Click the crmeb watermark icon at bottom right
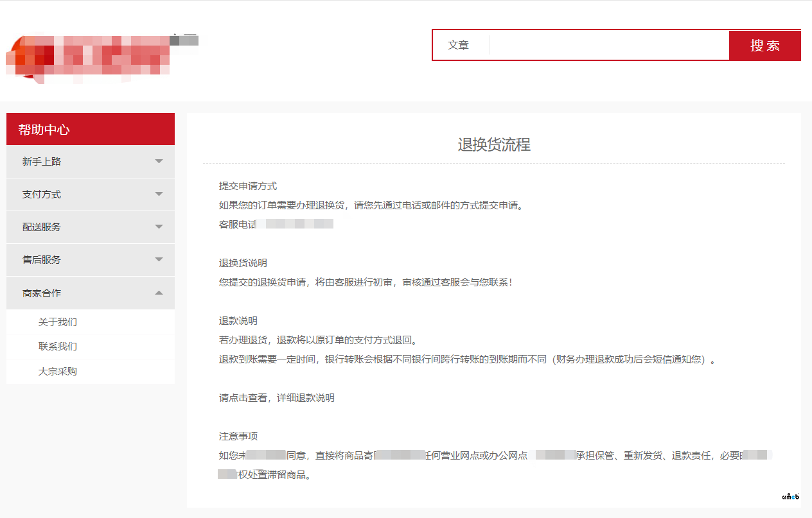This screenshot has height=518, width=812. 790,496
